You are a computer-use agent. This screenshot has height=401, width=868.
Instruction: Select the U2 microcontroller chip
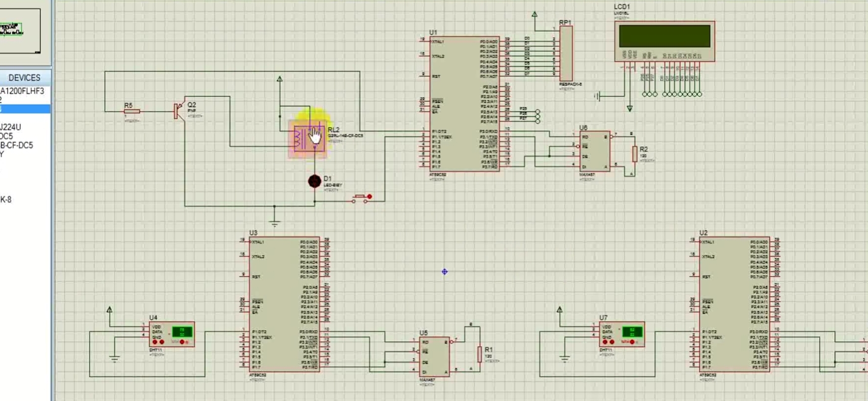point(735,304)
